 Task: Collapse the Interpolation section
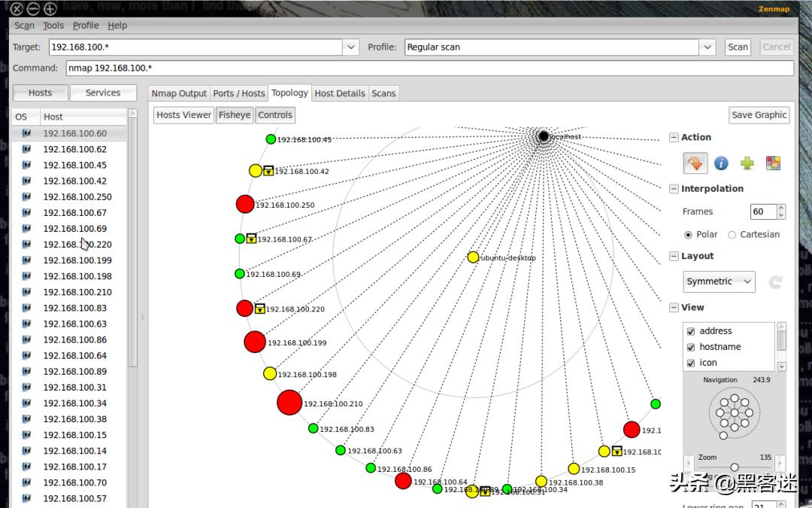674,189
